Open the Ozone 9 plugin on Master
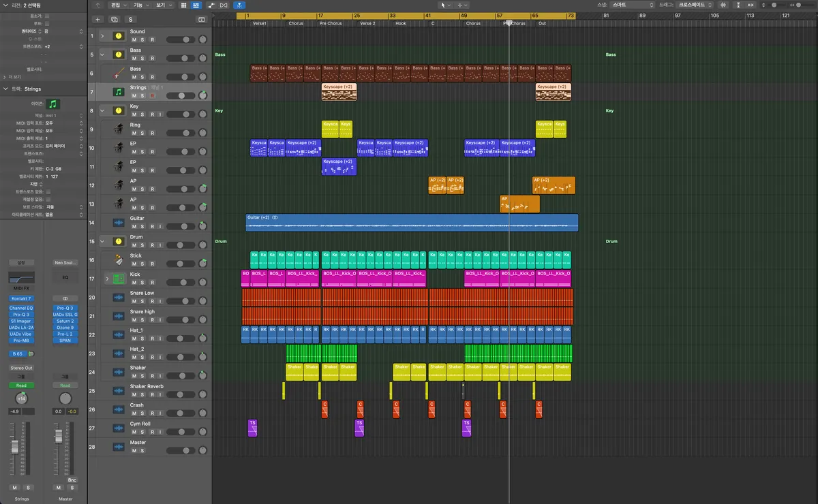 [x=65, y=328]
